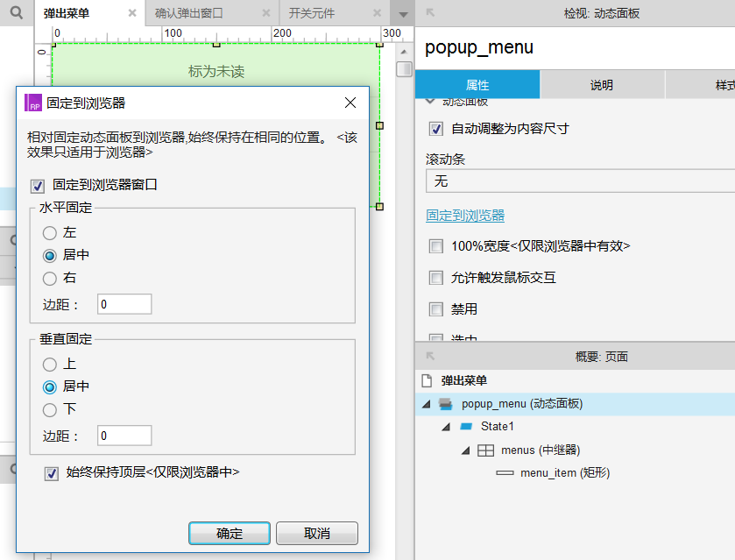Viewport: 735px width, 560px height.
Task: Toggle 自动调整为内容尺寸 checkbox
Action: [x=436, y=129]
